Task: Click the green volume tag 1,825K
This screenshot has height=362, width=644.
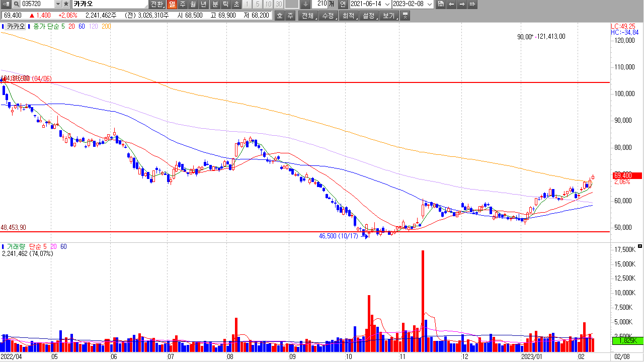Action: [x=627, y=340]
